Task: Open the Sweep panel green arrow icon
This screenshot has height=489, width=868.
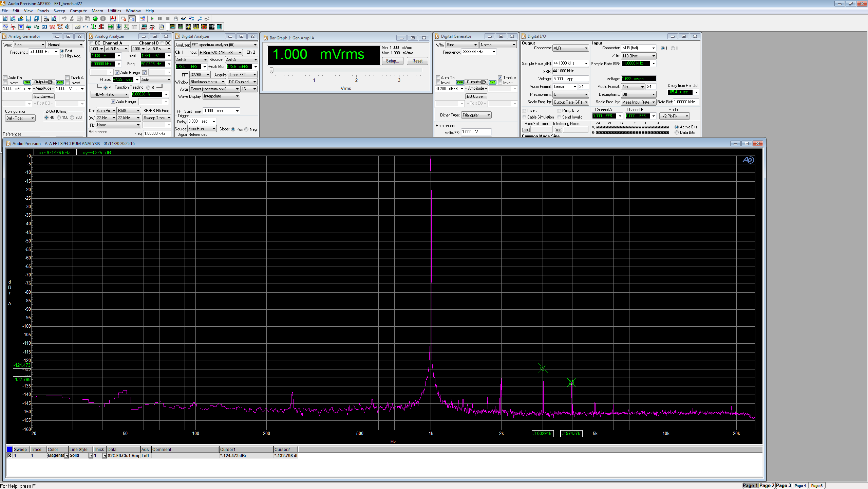Action: point(111,27)
